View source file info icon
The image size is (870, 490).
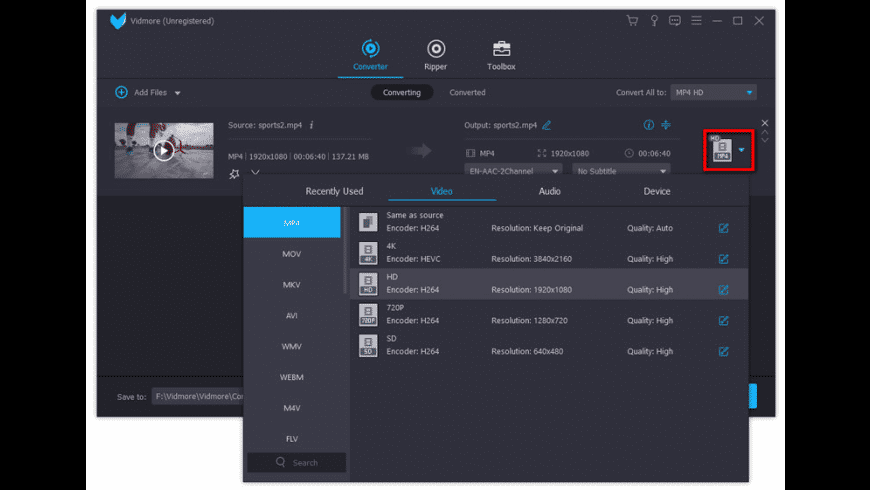click(311, 125)
